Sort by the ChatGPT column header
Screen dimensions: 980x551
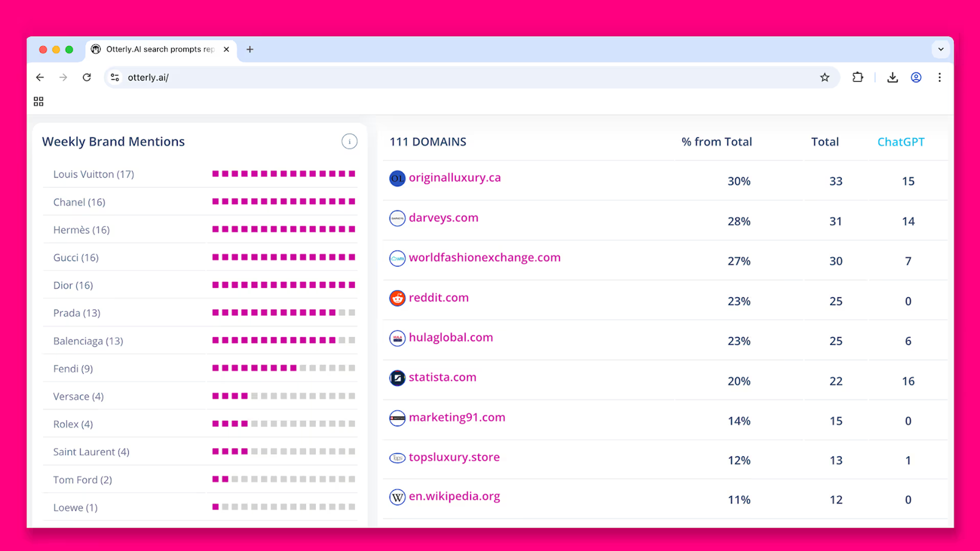click(x=901, y=142)
